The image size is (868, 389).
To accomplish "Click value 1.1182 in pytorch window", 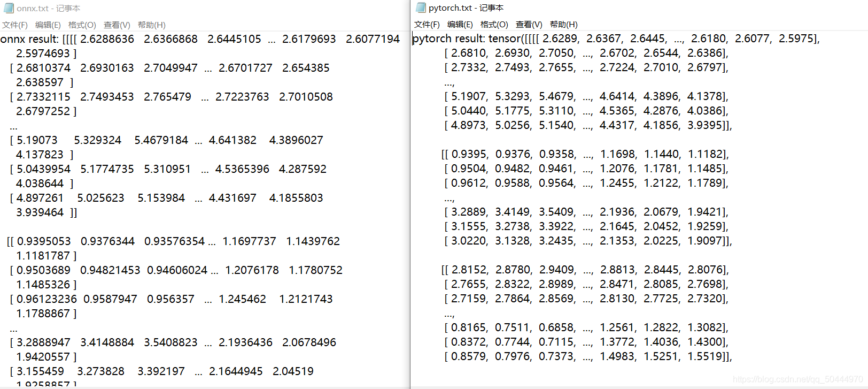I will [x=706, y=154].
